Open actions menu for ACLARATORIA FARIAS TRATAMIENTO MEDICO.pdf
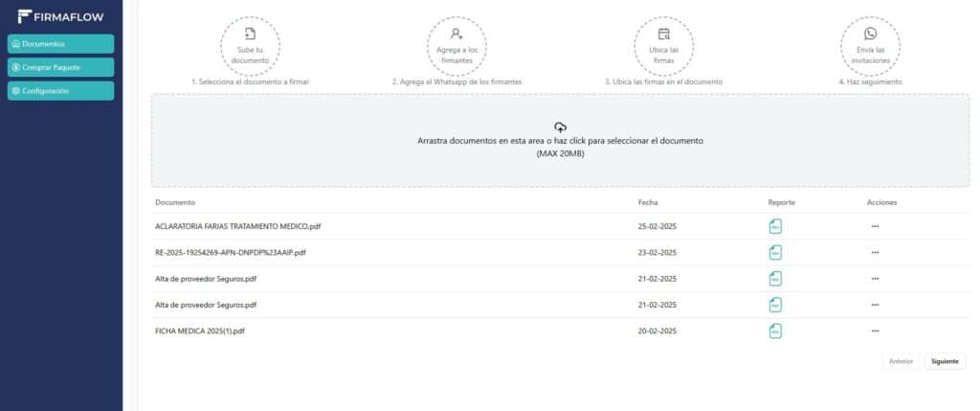Screen dimensions: 980x411 point(875,226)
